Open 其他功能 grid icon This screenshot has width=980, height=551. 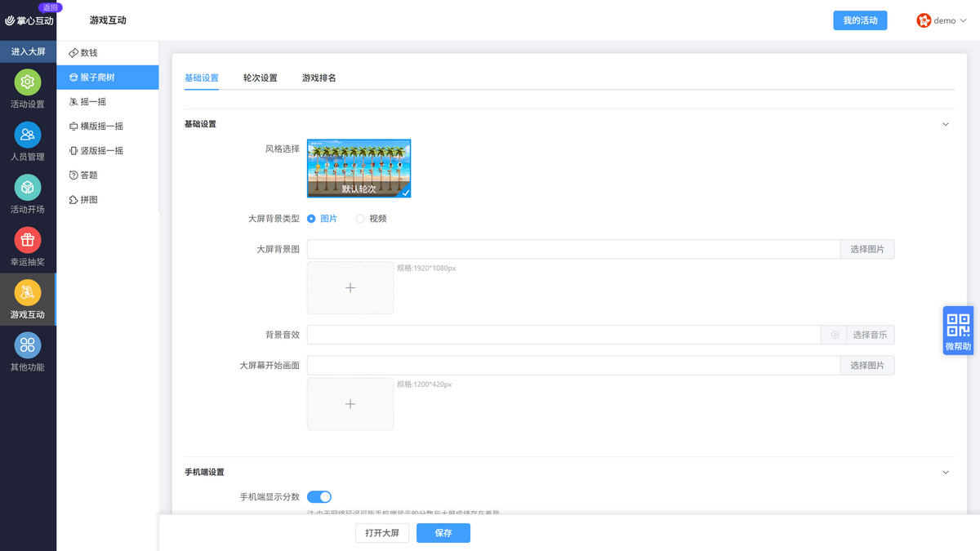(28, 345)
